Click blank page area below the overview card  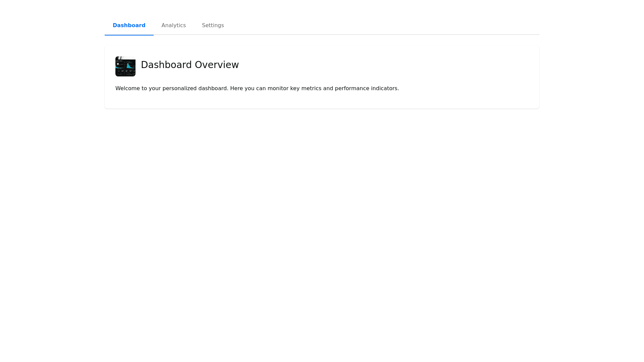pos(322,218)
